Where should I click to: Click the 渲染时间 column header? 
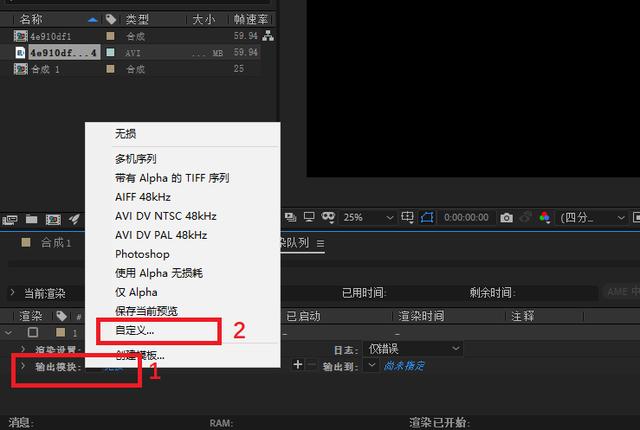(x=421, y=316)
